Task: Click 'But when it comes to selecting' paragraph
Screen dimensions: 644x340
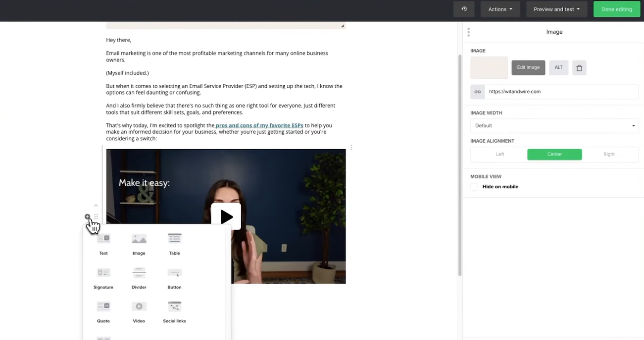Action: (x=224, y=89)
